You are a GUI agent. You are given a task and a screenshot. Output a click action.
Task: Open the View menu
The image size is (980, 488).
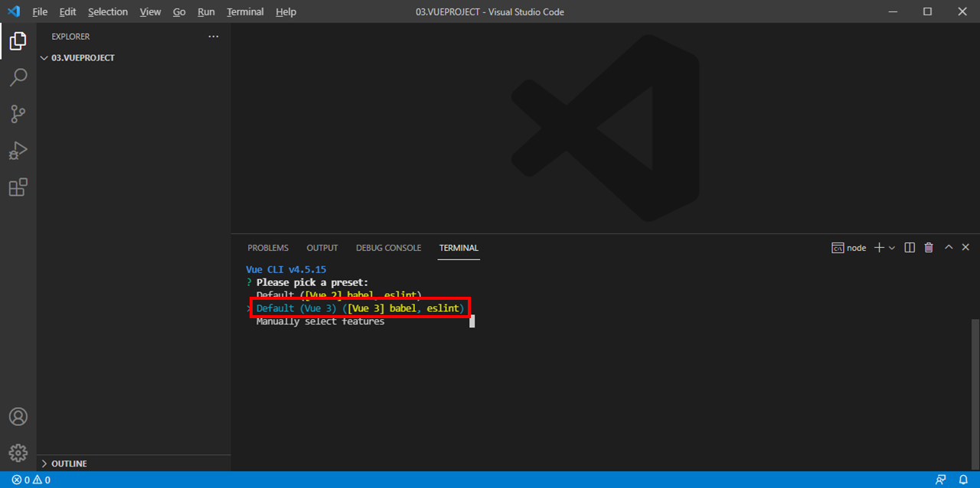[x=151, y=11]
